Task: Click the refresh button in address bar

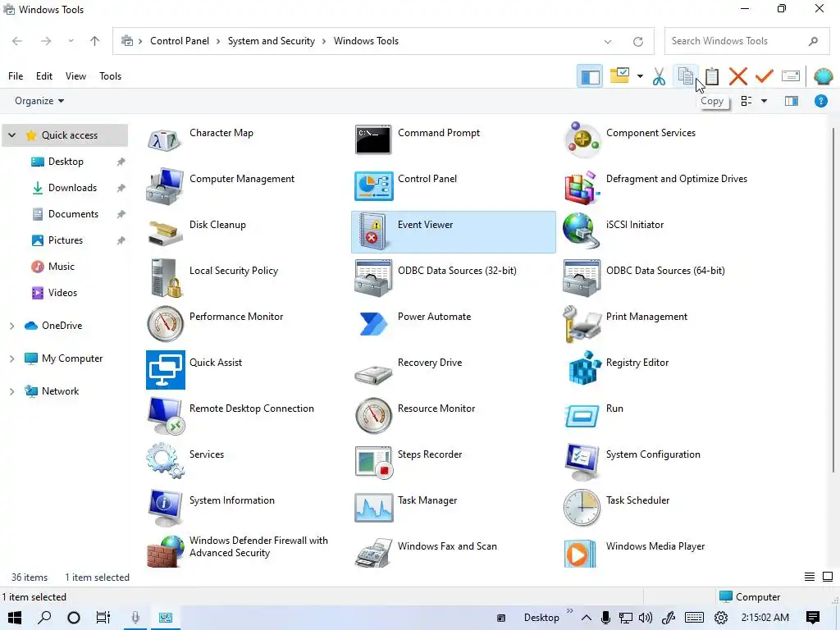Action: (x=638, y=41)
